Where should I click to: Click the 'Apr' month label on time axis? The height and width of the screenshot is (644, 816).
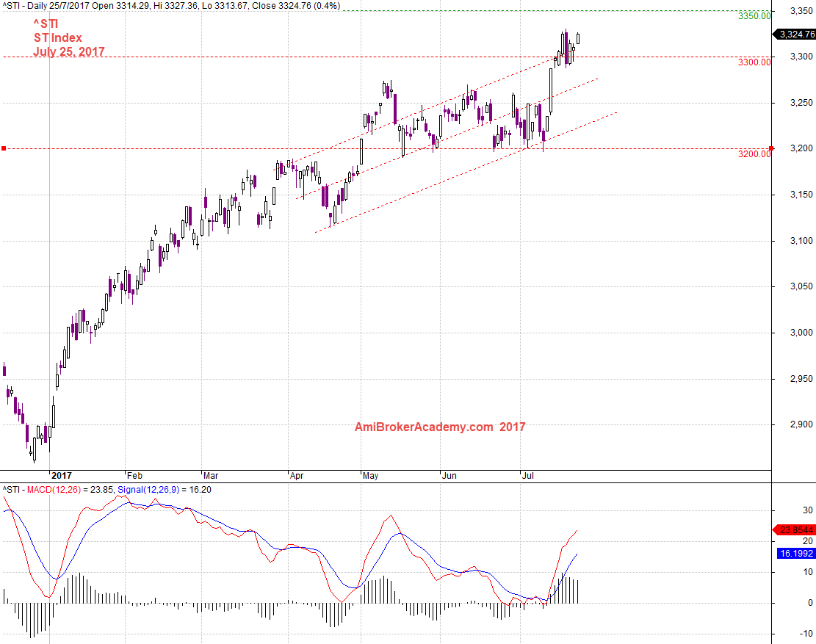297,475
